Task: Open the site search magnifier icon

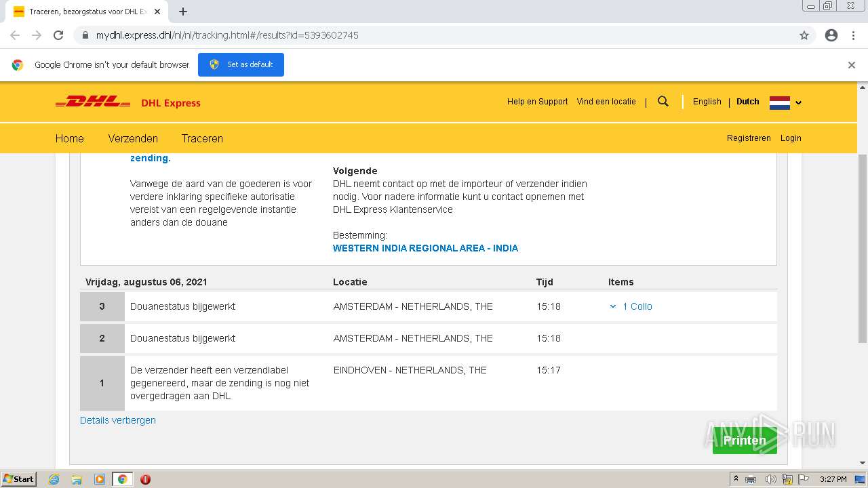Action: (663, 102)
